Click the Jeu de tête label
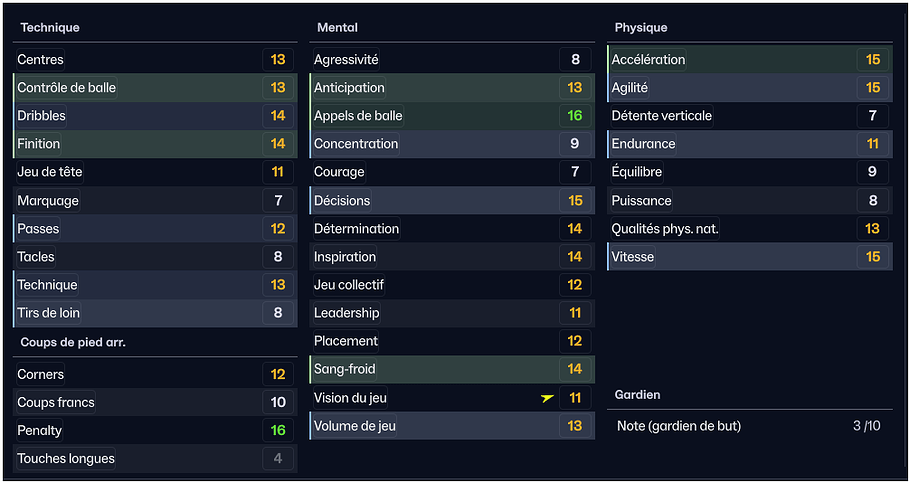910x483 pixels. coord(50,172)
